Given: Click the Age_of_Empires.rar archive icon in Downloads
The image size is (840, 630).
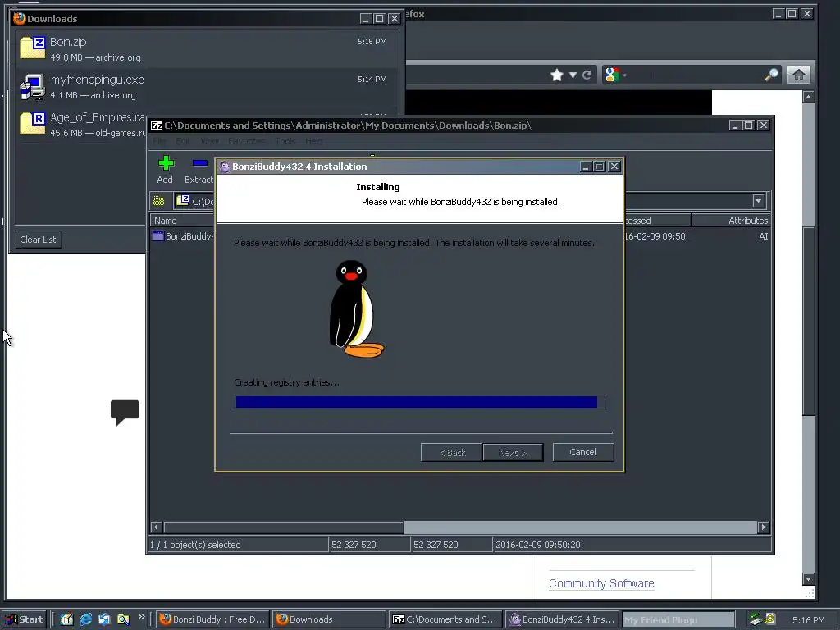Looking at the screenshot, I should point(32,123).
